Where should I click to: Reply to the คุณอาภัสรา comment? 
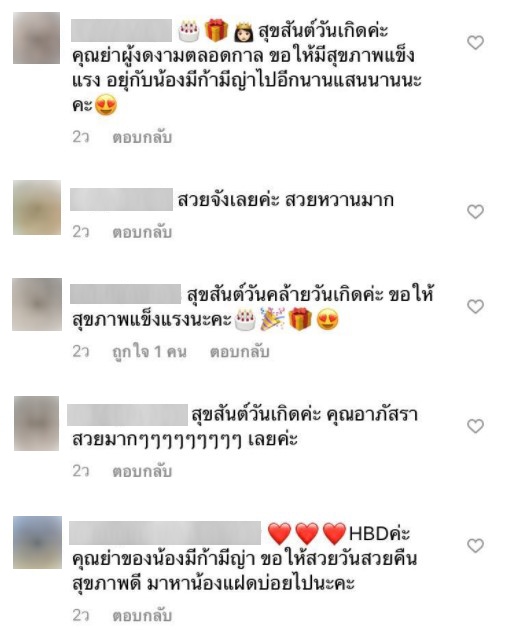pyautogui.click(x=142, y=472)
